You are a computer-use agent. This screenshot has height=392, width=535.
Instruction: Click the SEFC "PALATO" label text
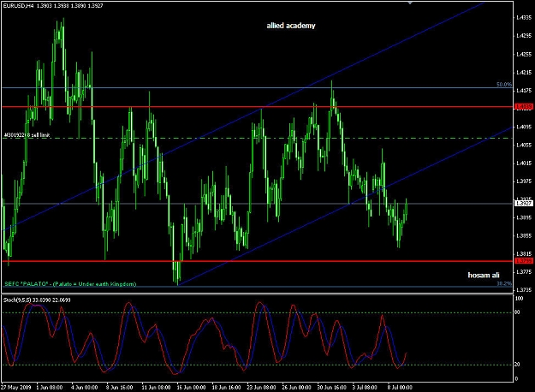(x=70, y=284)
